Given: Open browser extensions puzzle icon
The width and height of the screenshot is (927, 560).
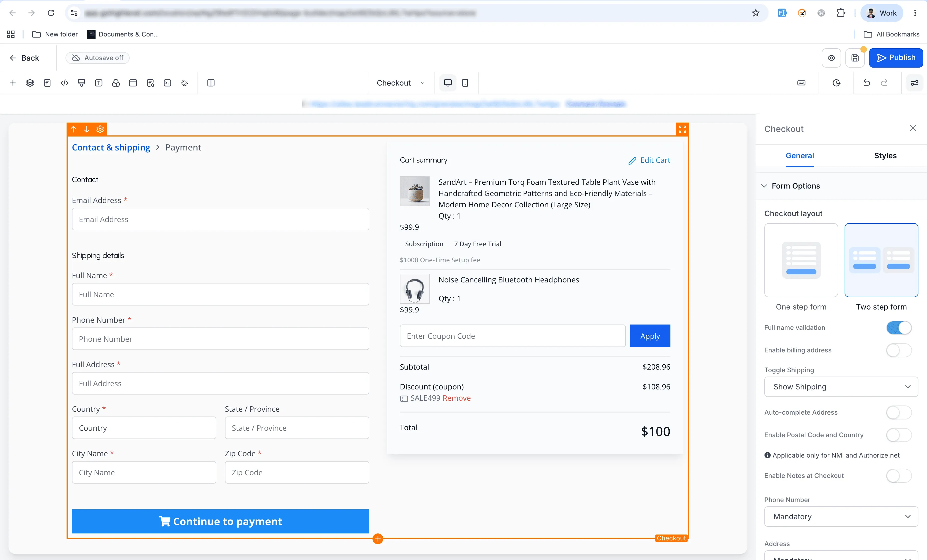Looking at the screenshot, I should click(841, 13).
